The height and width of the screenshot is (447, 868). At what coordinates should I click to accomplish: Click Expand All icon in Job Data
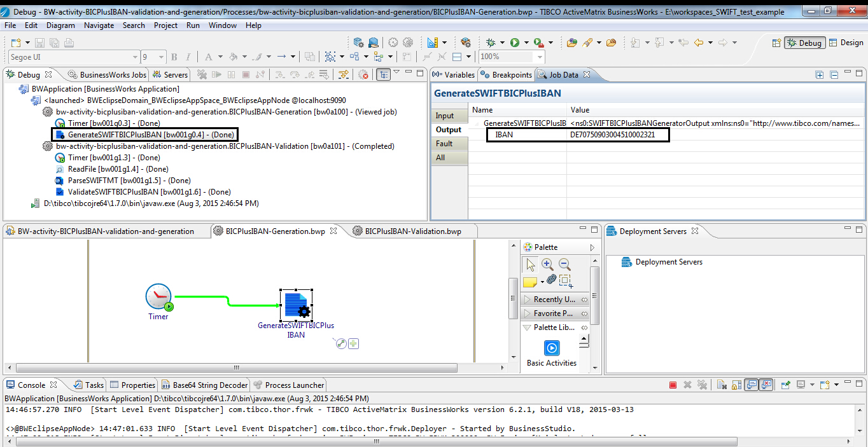820,74
